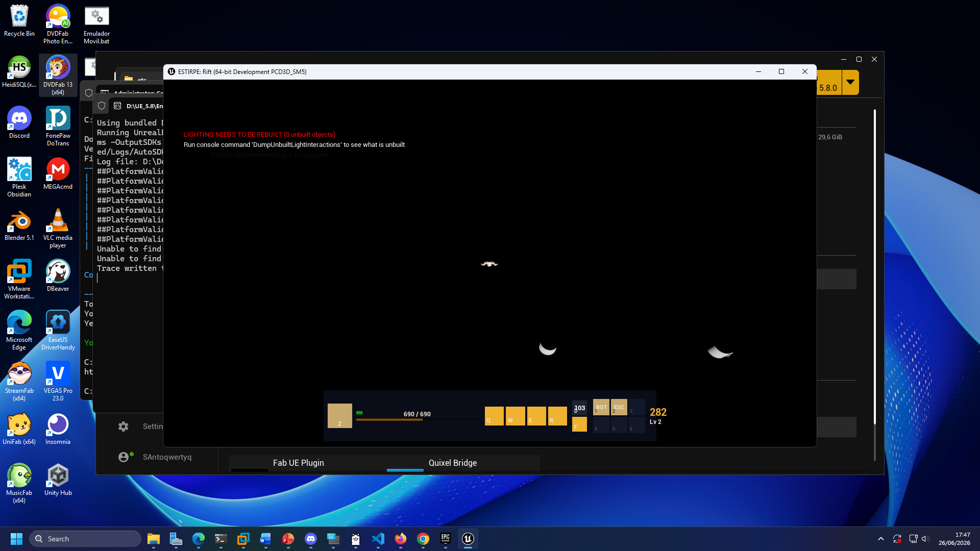Open Recycle Bin on desktop
This screenshot has height=551, width=980.
click(19, 21)
